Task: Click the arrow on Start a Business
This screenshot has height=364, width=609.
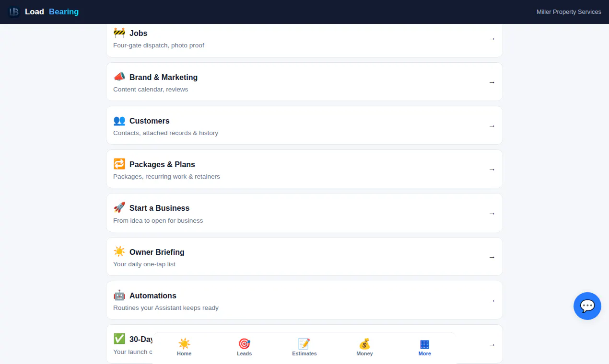Action: [x=492, y=214]
